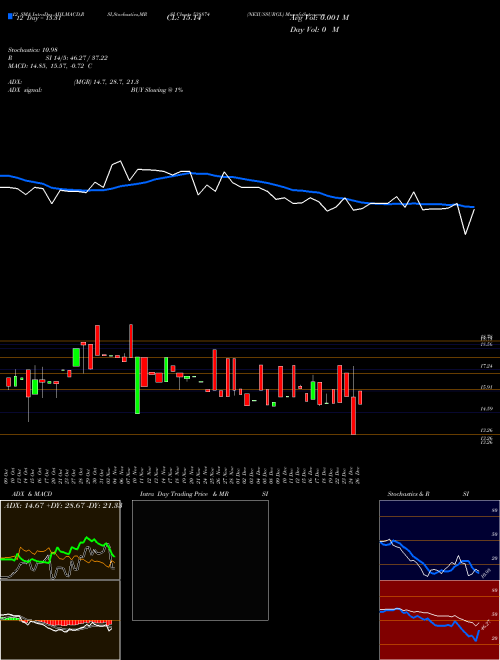
Task: Click the 'BUY Slowing @ 1%' ADX signal
Action: [157, 90]
